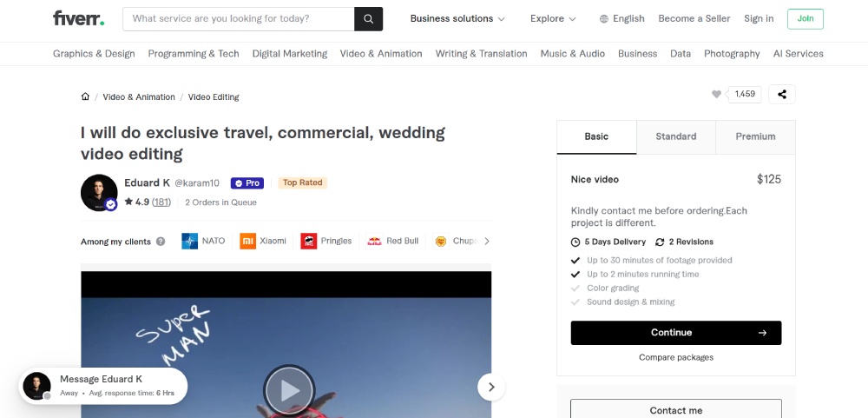Viewport: 868px width, 418px height.
Task: Click the NATO client logo
Action: [x=189, y=242]
